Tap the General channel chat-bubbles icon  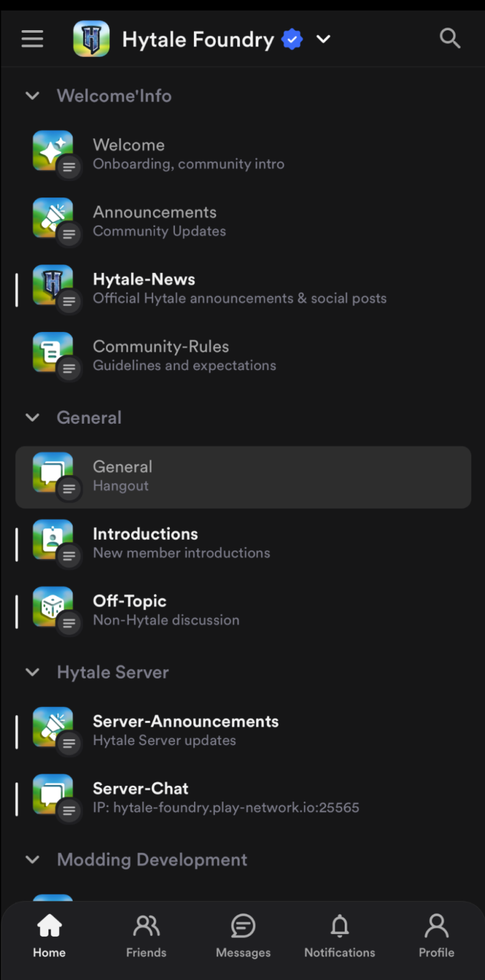[x=53, y=473]
